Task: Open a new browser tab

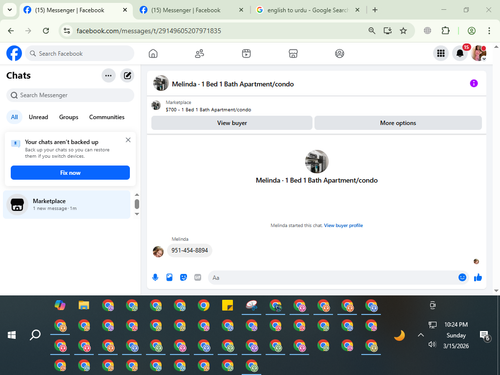Action: [375, 10]
